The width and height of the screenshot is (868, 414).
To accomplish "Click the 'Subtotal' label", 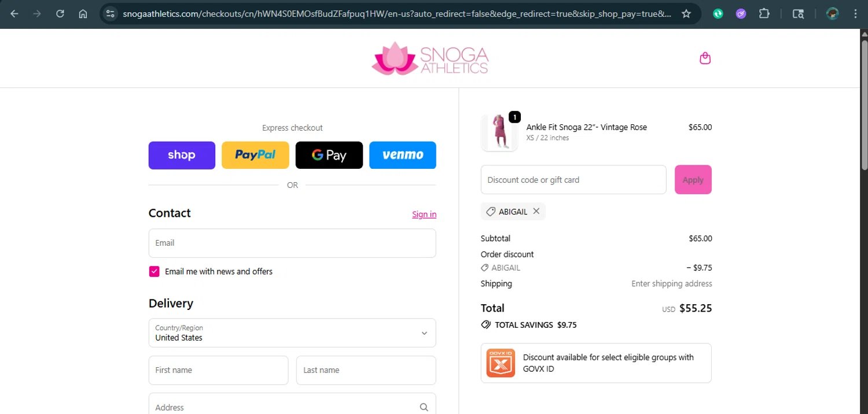I will tap(495, 238).
